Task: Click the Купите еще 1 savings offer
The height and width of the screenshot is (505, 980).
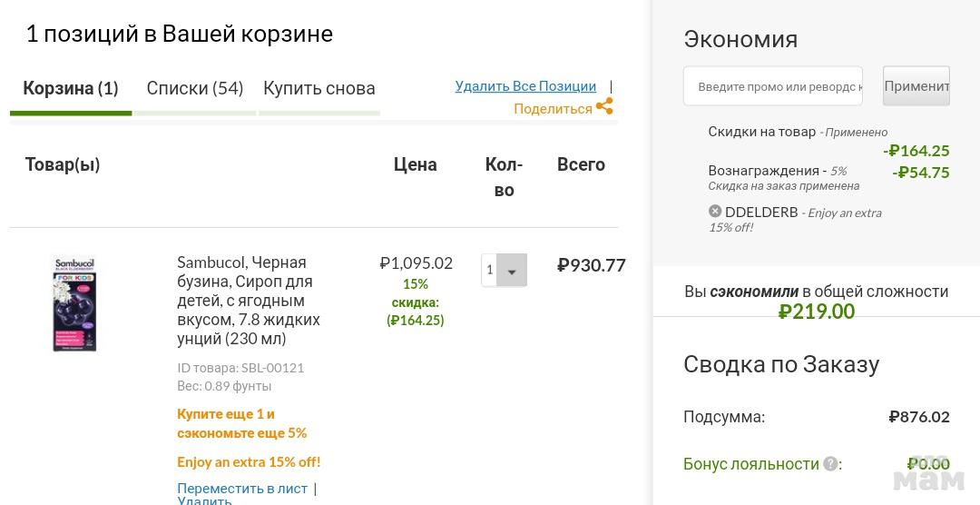Action: point(241,423)
